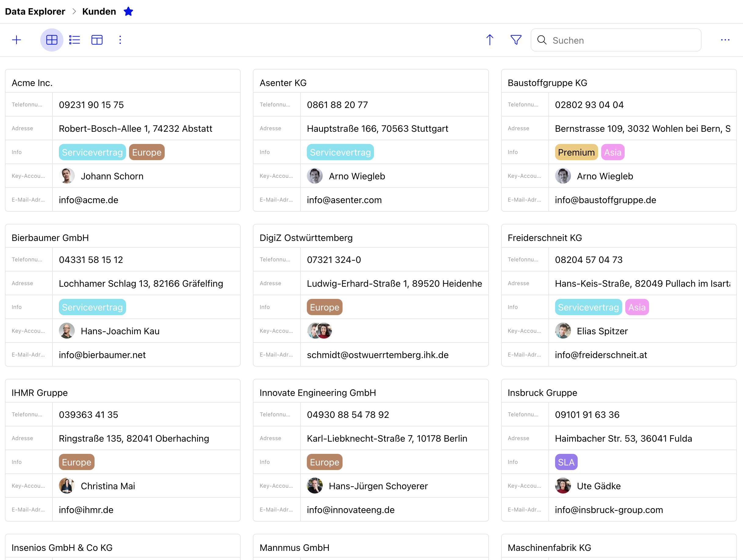The height and width of the screenshot is (560, 743).
Task: Click phone number 07321 324-0
Action: (334, 260)
